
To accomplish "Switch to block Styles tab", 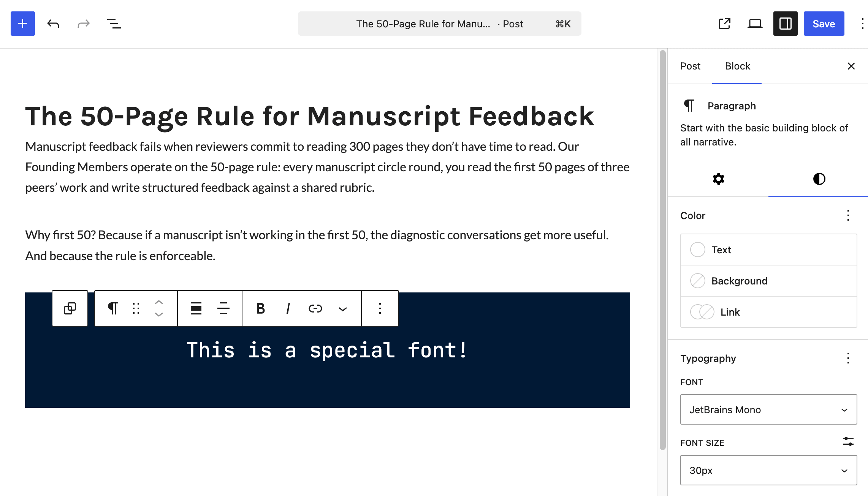I will coord(819,179).
